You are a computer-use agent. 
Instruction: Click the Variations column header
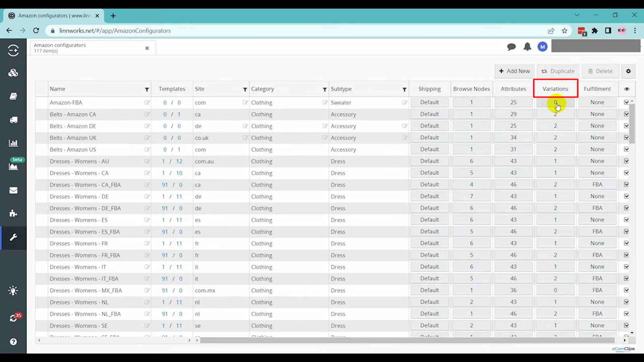click(555, 89)
